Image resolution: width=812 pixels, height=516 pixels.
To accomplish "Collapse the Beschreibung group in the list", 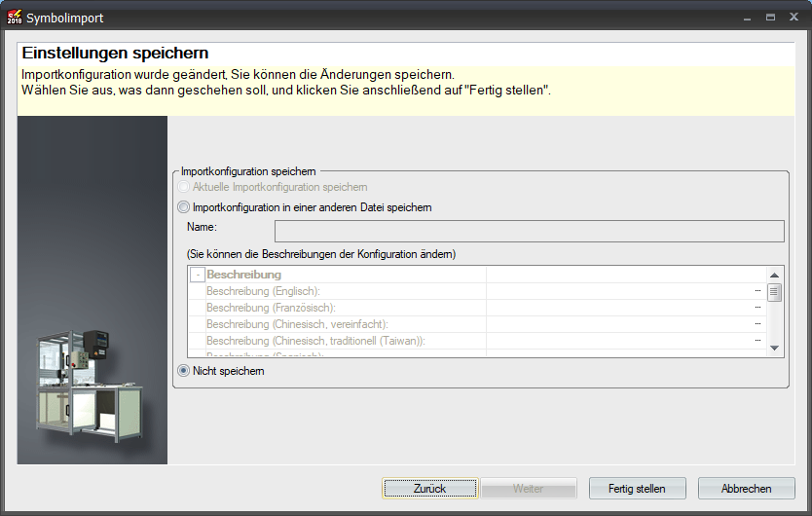I will point(198,276).
